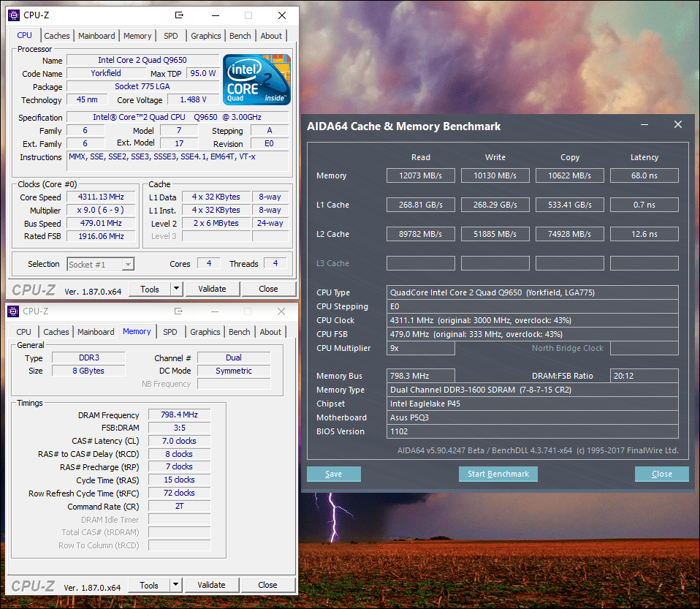Click the L1 Cache Copy 533.41 GB/s field
This screenshot has width=700, height=609.
pyautogui.click(x=570, y=205)
